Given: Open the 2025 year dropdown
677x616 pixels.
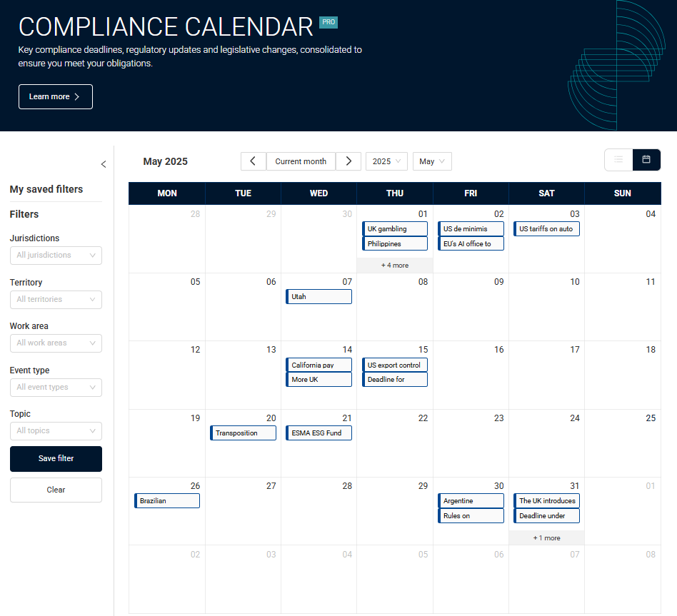Looking at the screenshot, I should point(386,161).
